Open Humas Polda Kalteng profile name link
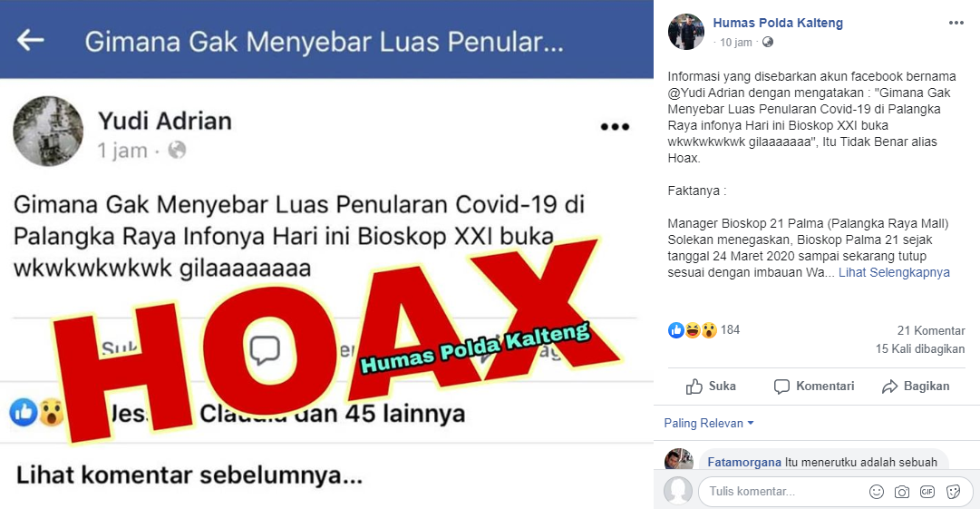Viewport: 980px width, 509px height. click(x=778, y=24)
